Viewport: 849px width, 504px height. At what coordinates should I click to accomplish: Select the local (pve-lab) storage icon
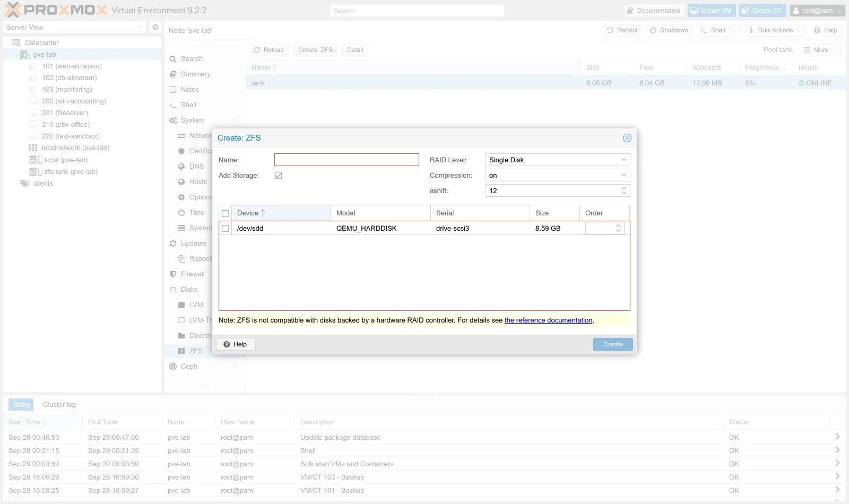tap(35, 160)
